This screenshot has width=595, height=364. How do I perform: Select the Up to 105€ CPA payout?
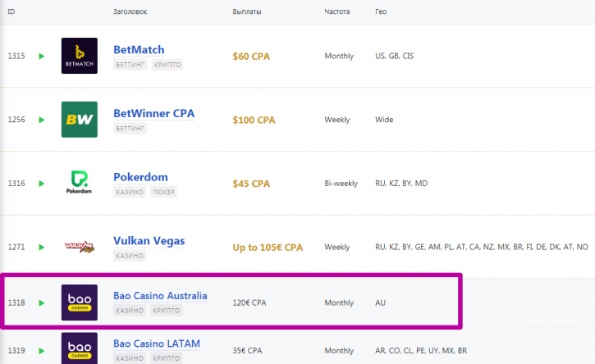pos(268,248)
